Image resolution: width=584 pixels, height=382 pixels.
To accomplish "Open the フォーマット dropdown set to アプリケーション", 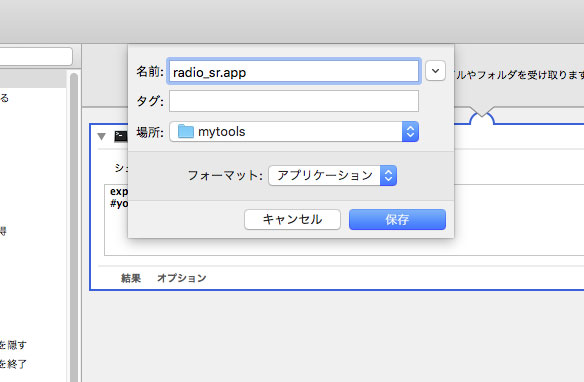I will [332, 175].
